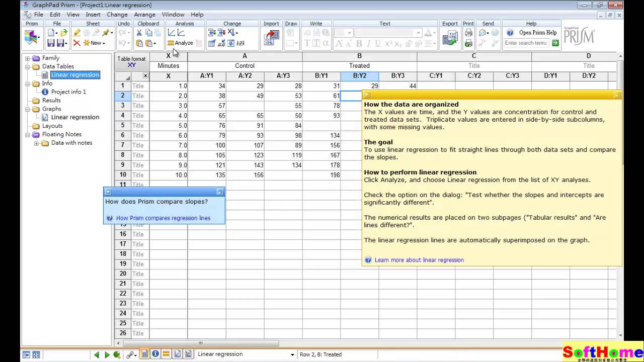This screenshot has height=362, width=644.
Task: Open the File menu
Action: tap(39, 15)
